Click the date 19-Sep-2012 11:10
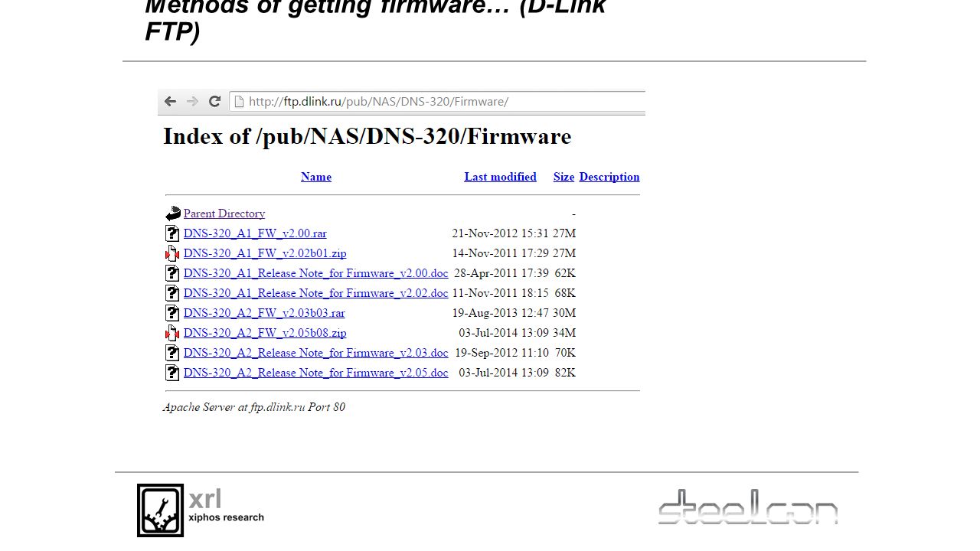 click(502, 353)
